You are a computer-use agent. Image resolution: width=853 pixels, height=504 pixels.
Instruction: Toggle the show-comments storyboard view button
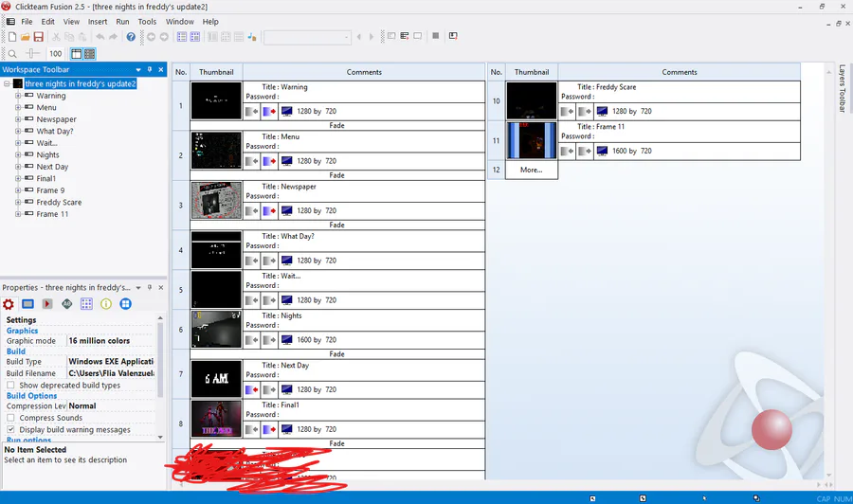pos(90,54)
